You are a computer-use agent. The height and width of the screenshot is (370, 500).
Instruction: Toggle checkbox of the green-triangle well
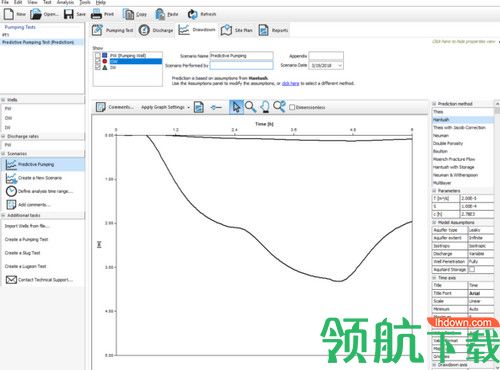98,67
